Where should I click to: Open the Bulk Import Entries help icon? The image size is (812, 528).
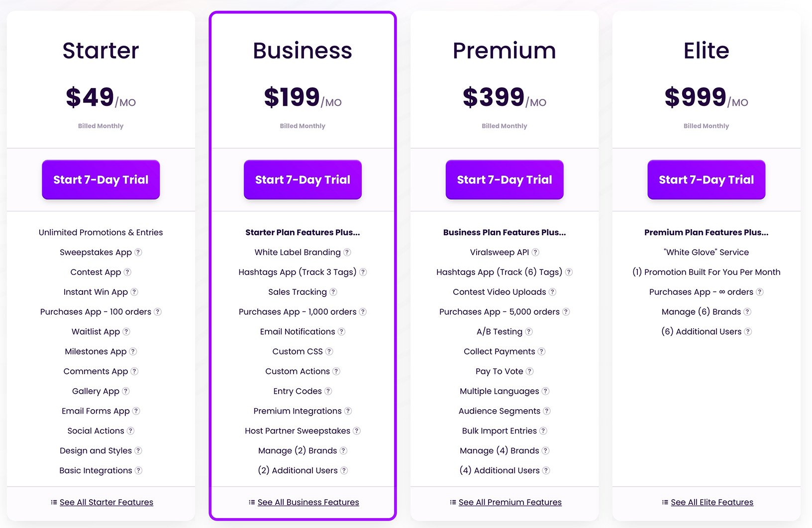(543, 431)
